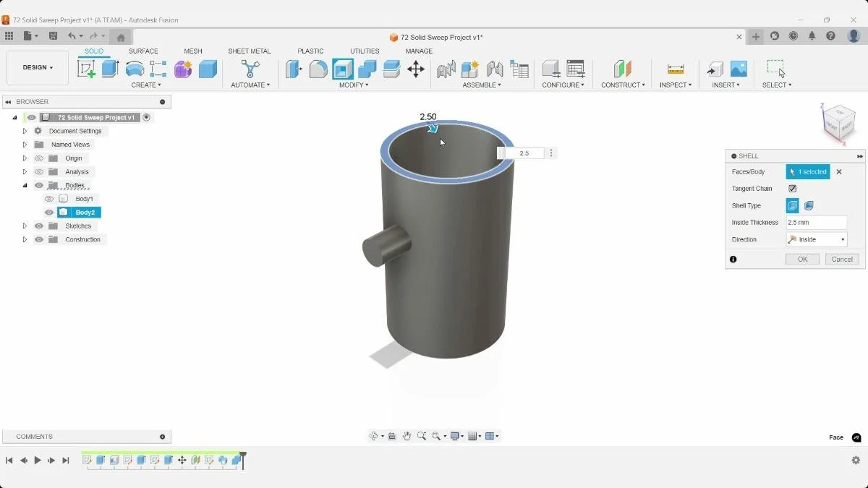Collapse the Bodies tree node
Viewport: 868px width, 488px height.
coord(25,186)
